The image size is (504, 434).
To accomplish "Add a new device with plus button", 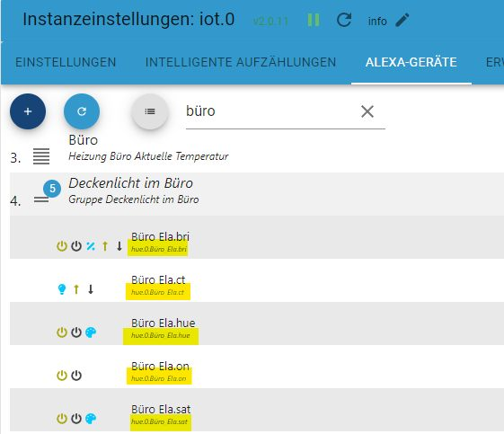I will coord(28,111).
